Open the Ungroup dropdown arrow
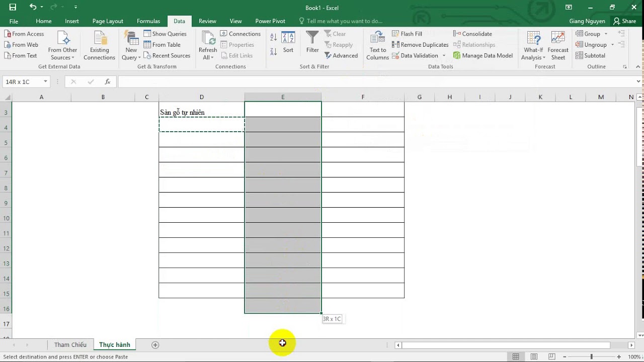Screen dimensions: 644x362 [x=612, y=45]
